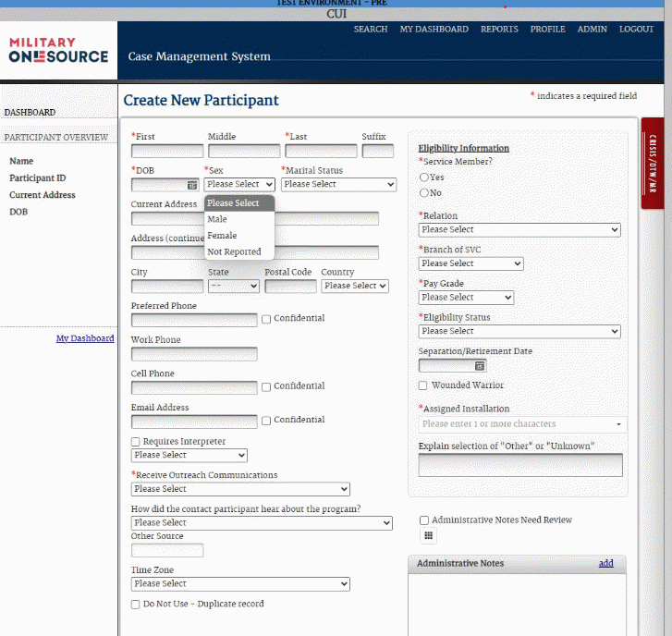672x636 pixels.
Task: Select No for Service Member
Action: pyautogui.click(x=424, y=193)
